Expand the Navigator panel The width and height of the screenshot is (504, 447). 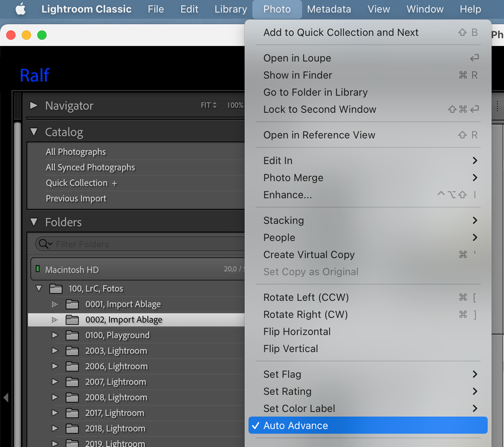34,106
